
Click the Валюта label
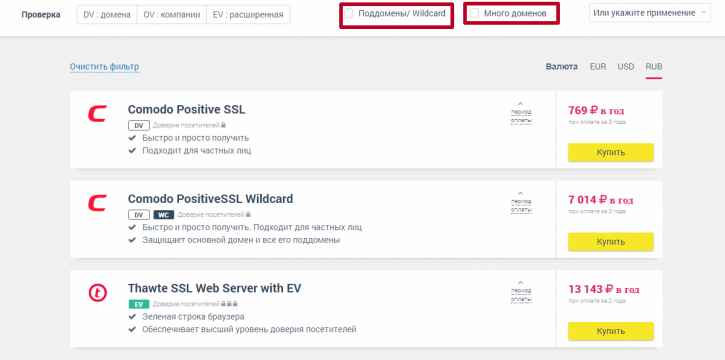tap(562, 67)
